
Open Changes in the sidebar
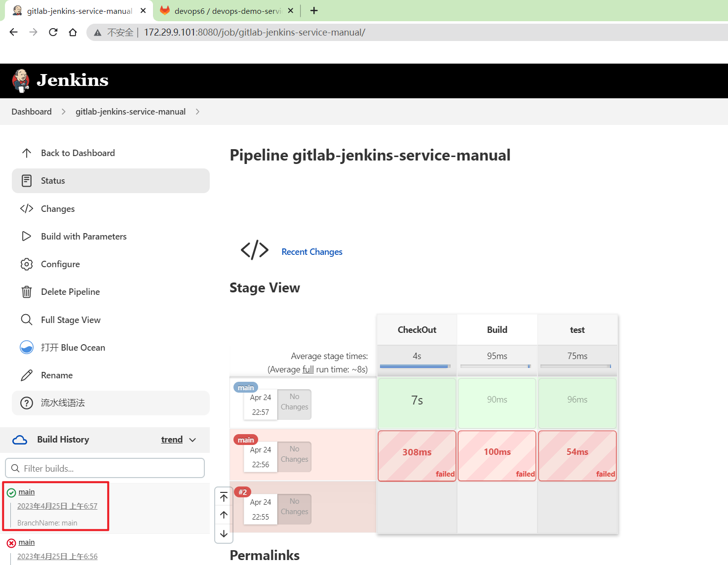tap(111, 208)
